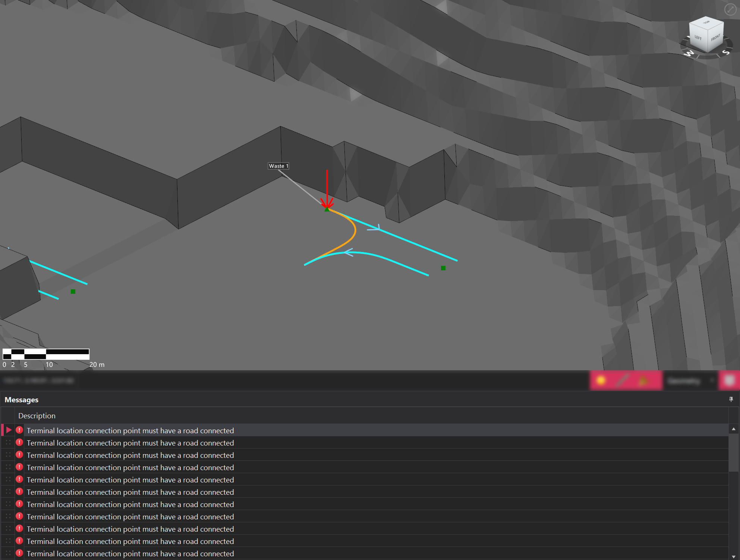Viewport: 740px width, 560px height.
Task: Click the W compass direction marker
Action: 689,53
